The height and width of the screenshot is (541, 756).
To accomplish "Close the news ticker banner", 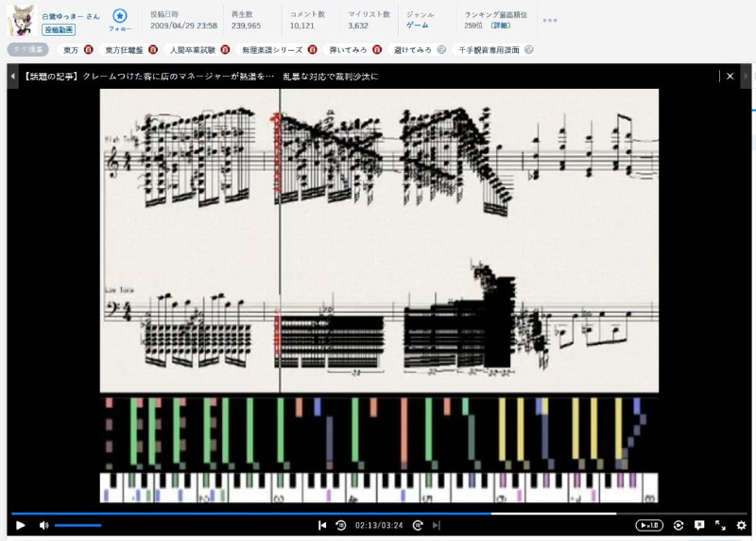I will tap(730, 76).
